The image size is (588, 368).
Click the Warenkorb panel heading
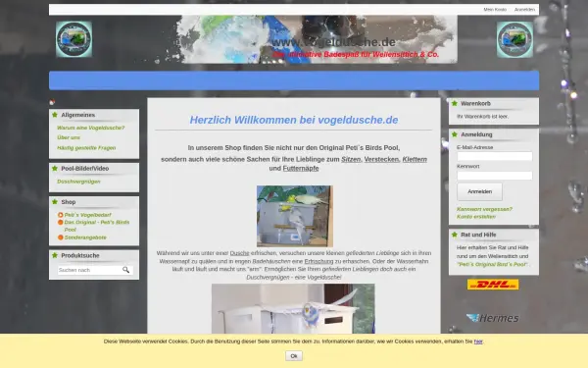coord(475,103)
